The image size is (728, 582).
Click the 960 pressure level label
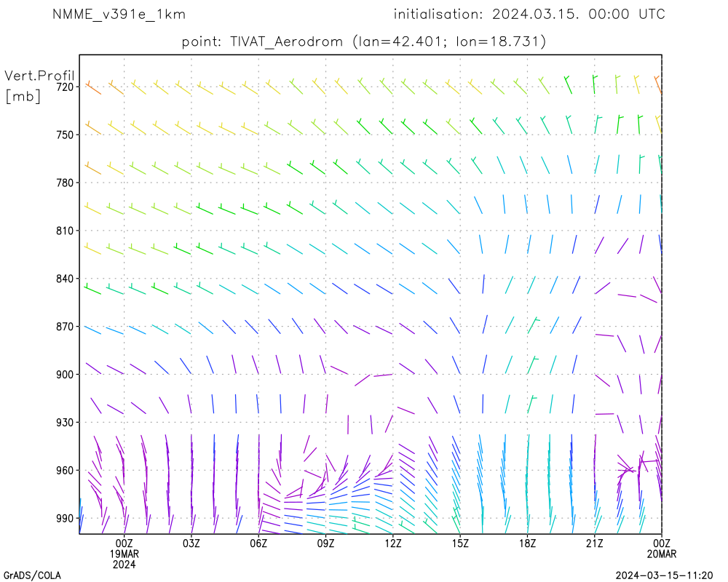66,471
